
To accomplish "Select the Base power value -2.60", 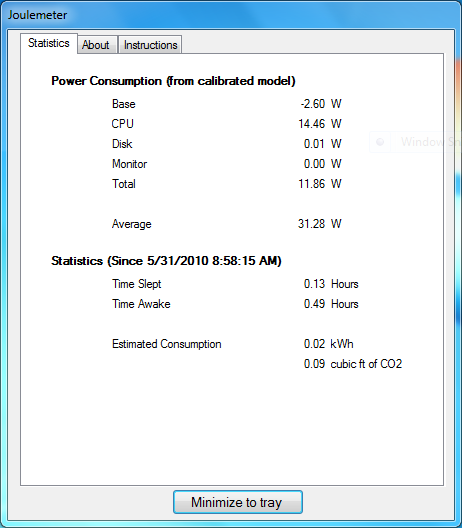I will pos(313,104).
